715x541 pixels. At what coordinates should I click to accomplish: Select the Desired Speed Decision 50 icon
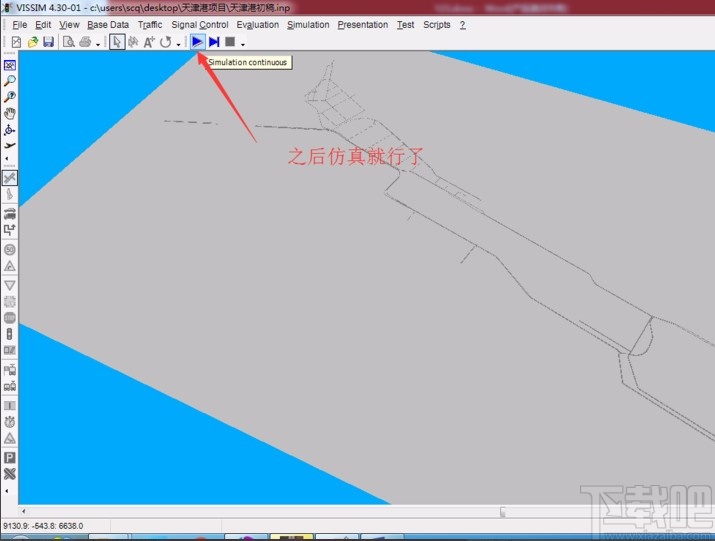pyautogui.click(x=10, y=250)
